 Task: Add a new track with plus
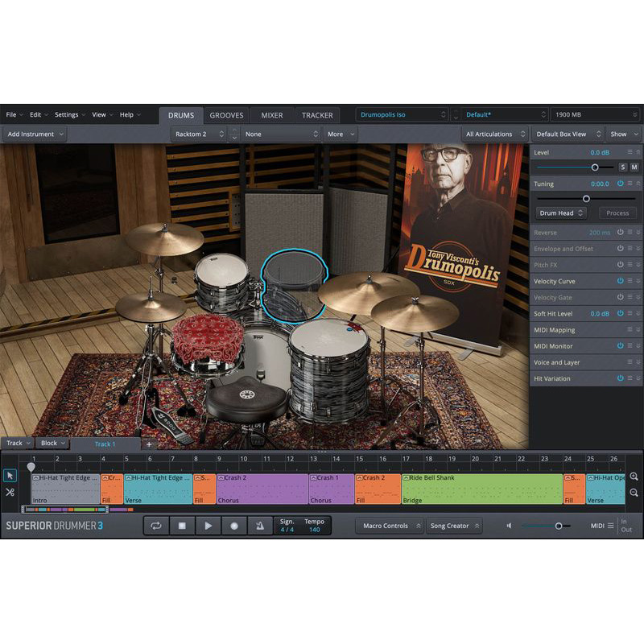coord(149,444)
